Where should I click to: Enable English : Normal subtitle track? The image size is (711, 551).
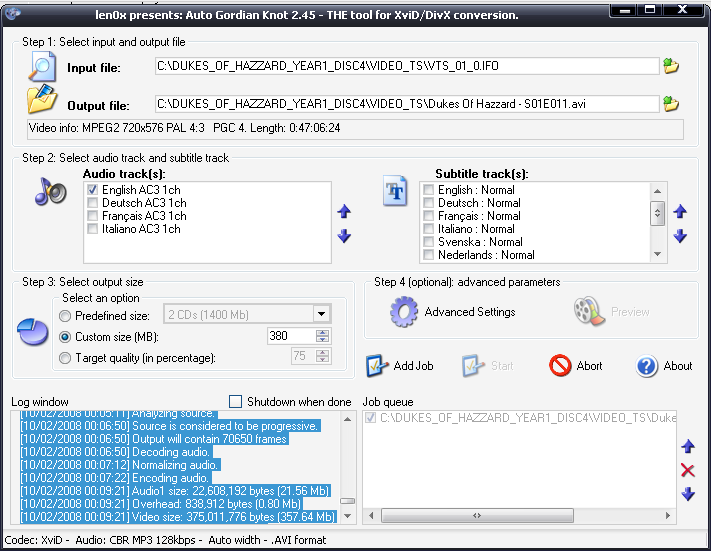pos(429,190)
